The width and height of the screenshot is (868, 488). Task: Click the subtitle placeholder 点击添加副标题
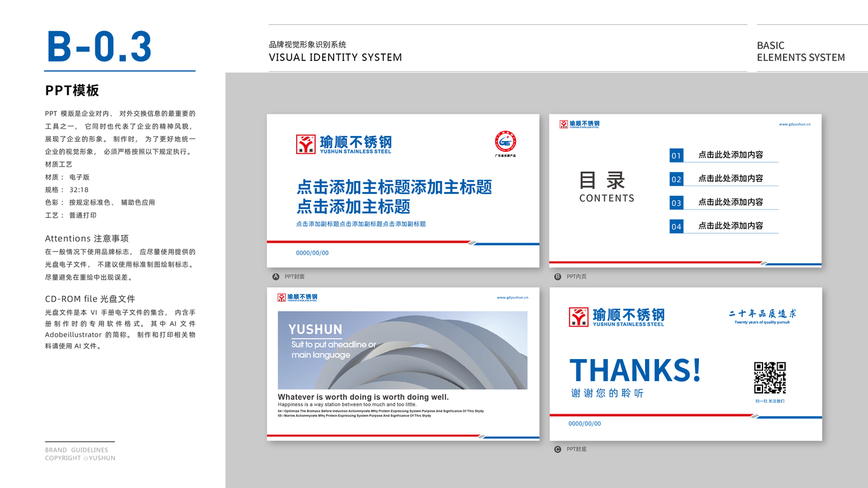coord(361,224)
